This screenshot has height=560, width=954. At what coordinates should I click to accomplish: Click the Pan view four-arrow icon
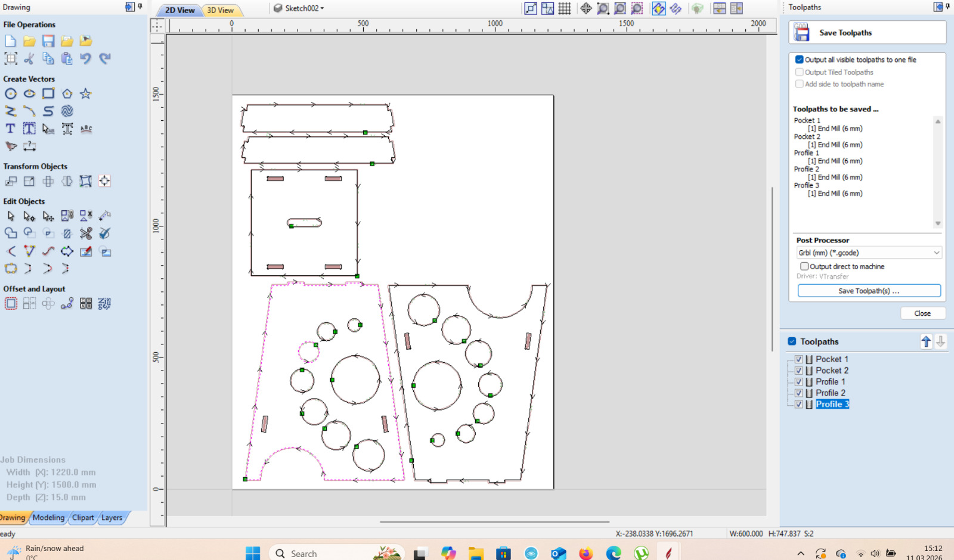[586, 8]
